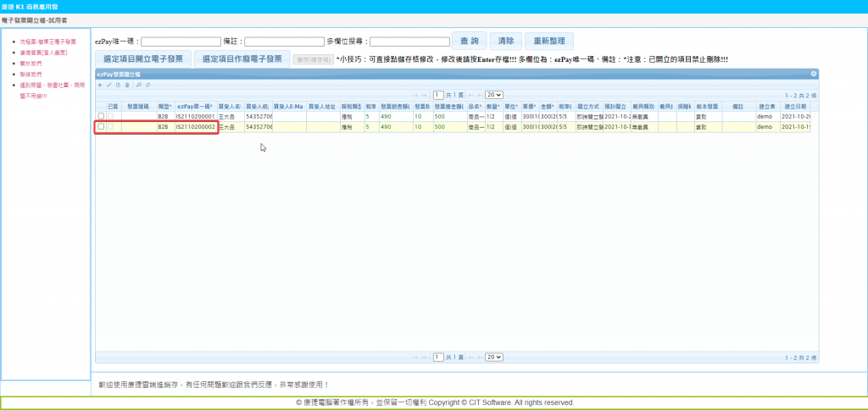This screenshot has height=410, width=868.
Task: Open the bottom rows-per-page dropdown showing 20
Action: [x=493, y=357]
